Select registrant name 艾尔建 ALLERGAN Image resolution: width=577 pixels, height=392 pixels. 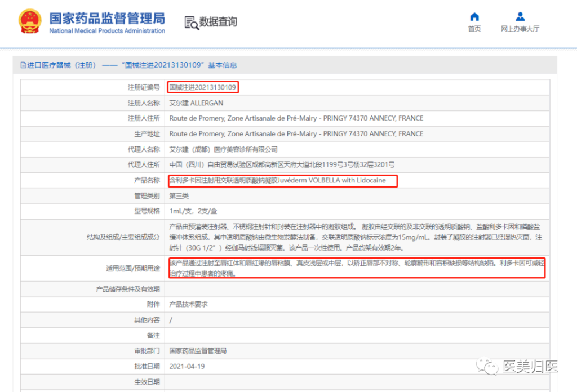tap(196, 103)
